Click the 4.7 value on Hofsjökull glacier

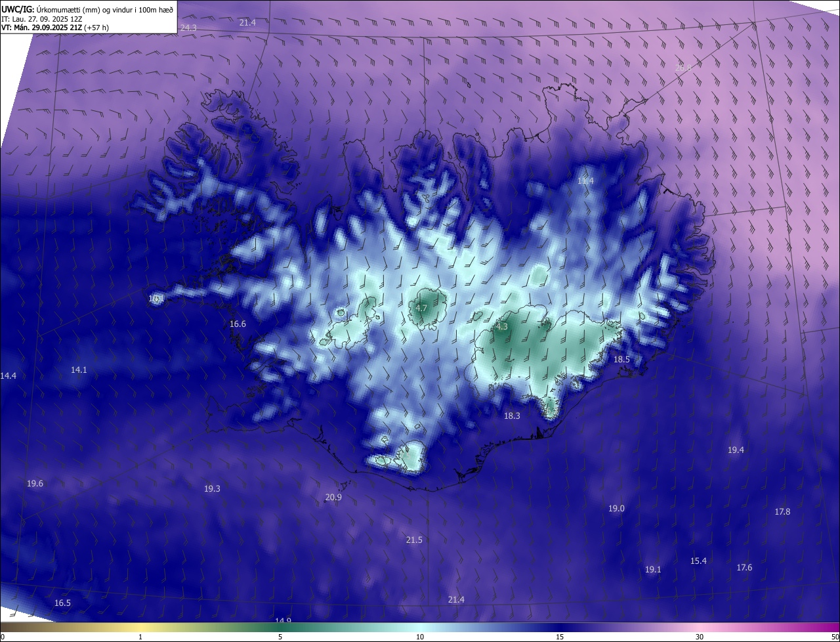coord(422,308)
